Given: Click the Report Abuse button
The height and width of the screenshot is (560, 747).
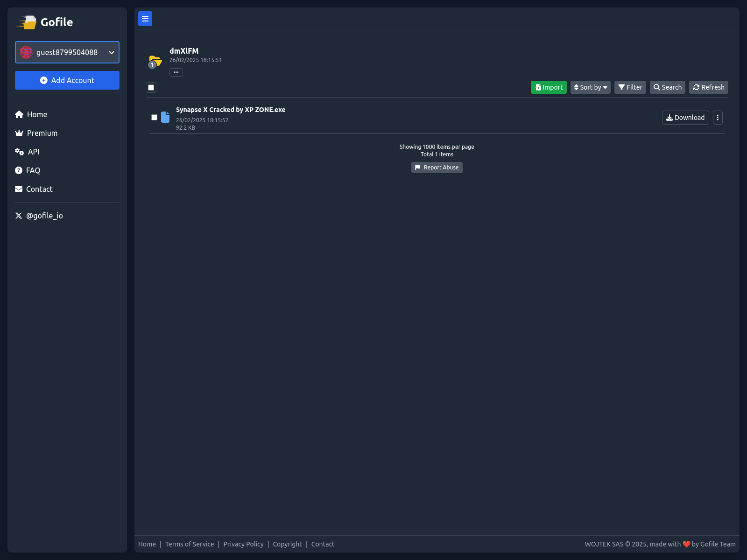Looking at the screenshot, I should [x=437, y=168].
